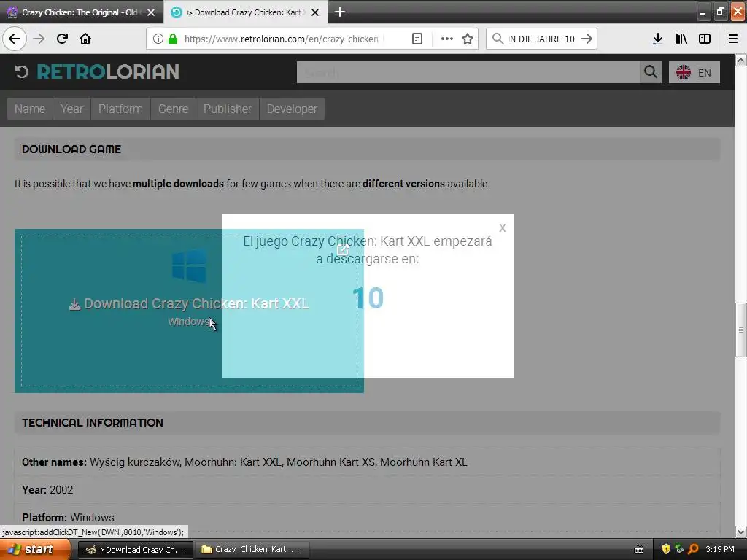Viewport: 747px width, 560px height.
Task: Click the vertical scrollbar thumb
Action: pos(741,330)
